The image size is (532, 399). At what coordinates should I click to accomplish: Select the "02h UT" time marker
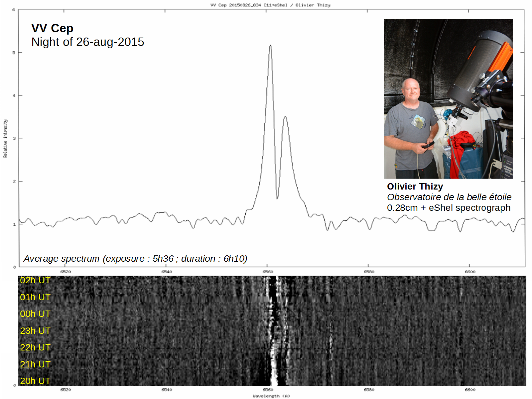[35, 280]
